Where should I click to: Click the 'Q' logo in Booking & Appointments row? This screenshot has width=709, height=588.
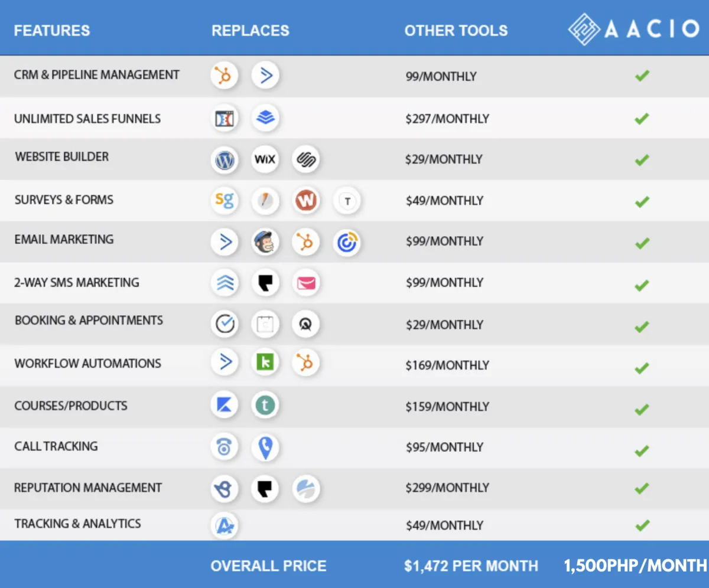[x=306, y=324]
